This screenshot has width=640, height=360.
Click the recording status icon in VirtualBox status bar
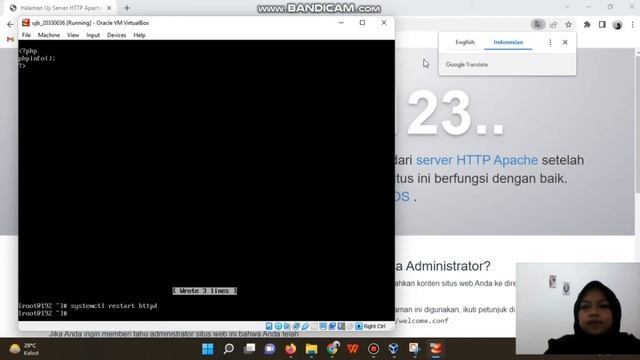[x=332, y=326]
